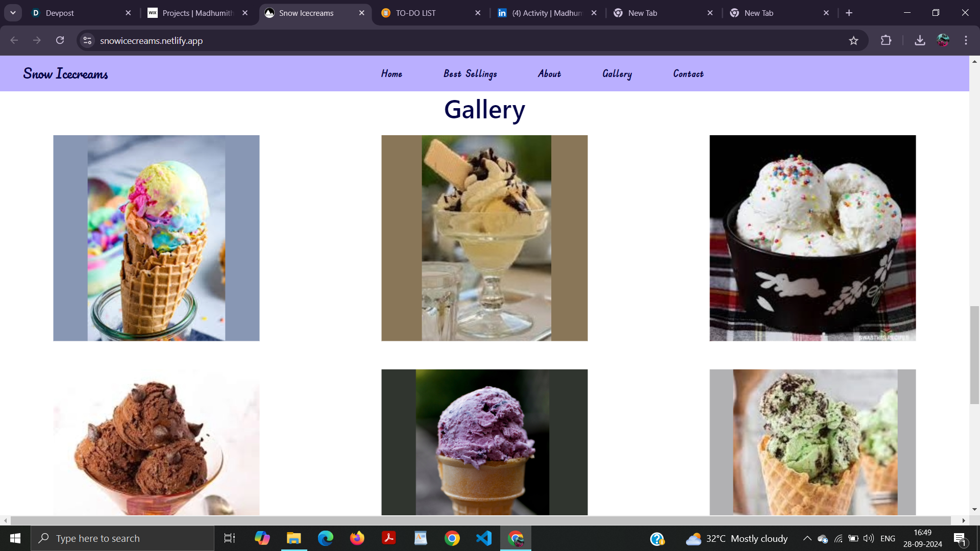Go to Best Sellings nav link
Screen dimensions: 980x551
[x=470, y=74]
